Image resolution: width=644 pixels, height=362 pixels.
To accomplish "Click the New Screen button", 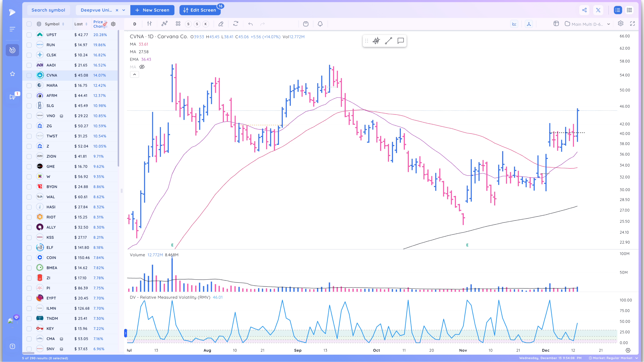I will [152, 10].
